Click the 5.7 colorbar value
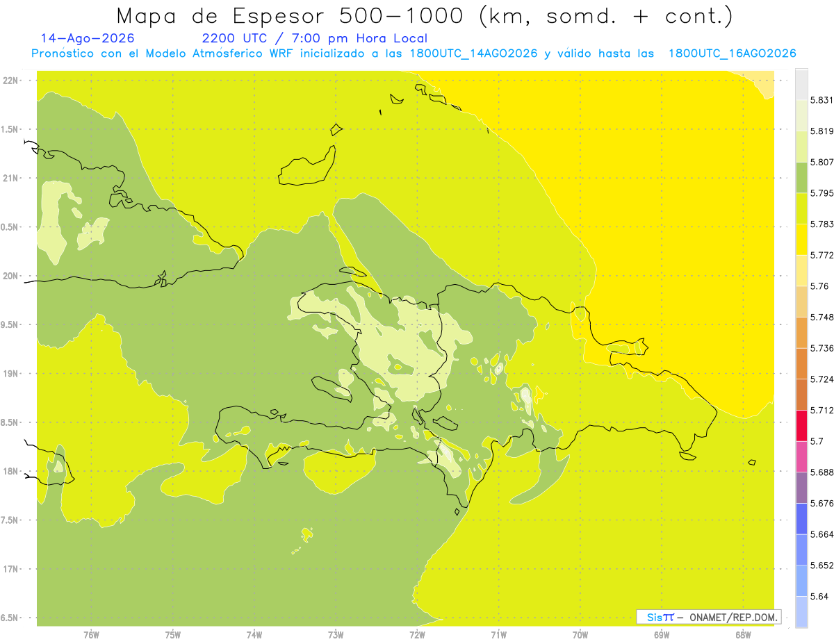The width and height of the screenshot is (834, 644). click(817, 441)
